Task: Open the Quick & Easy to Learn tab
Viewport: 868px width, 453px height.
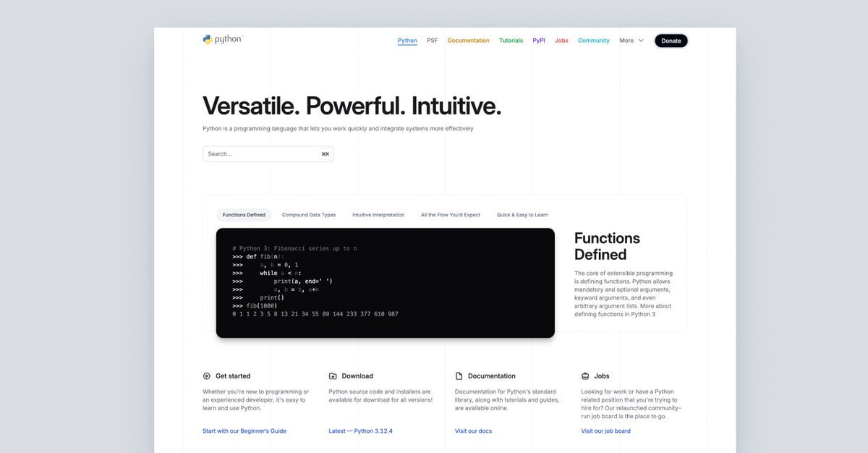Action: (522, 215)
